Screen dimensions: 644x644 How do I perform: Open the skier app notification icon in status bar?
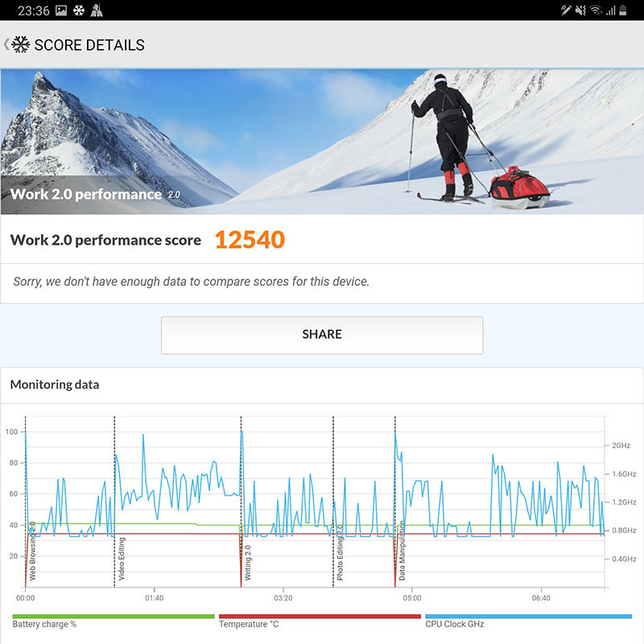(x=97, y=10)
